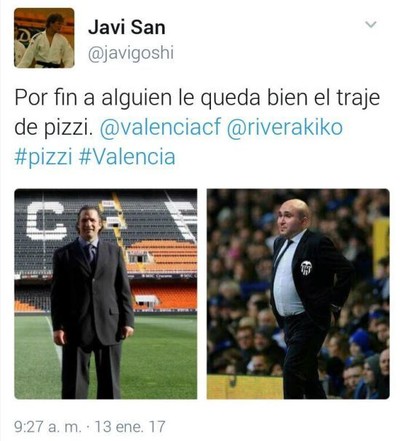Screen dimensions: 400x441
Task: View the left photo of the stadium pitch
Action: click(106, 294)
